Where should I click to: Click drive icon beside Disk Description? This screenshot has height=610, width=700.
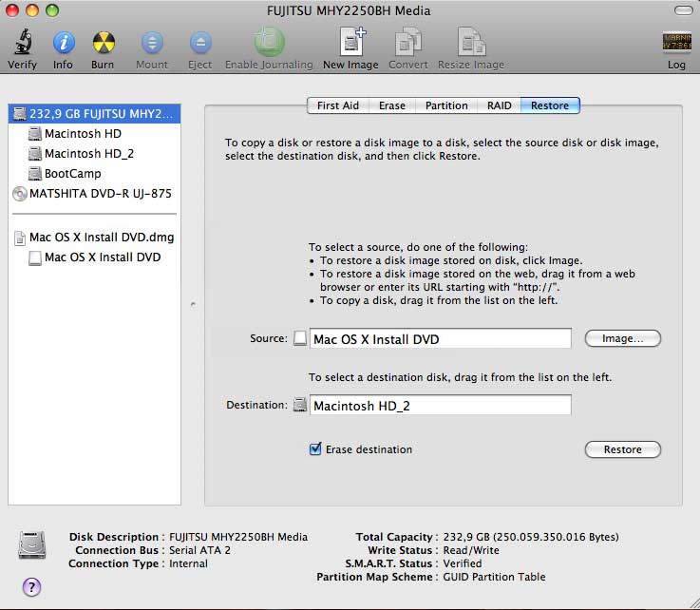(x=31, y=544)
